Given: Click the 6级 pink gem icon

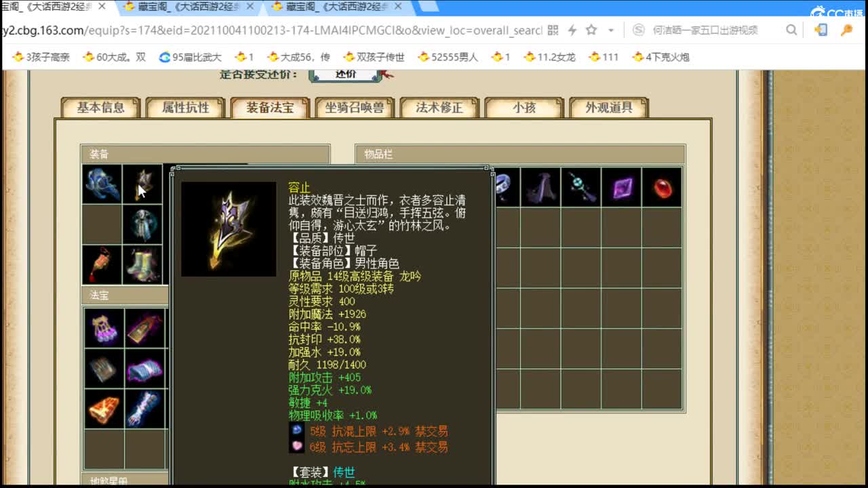Looking at the screenshot, I should [296, 446].
